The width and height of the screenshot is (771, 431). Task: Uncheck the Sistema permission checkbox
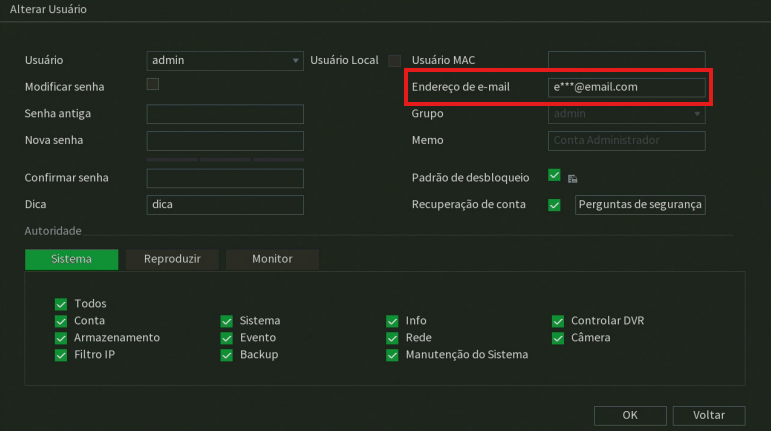(227, 321)
